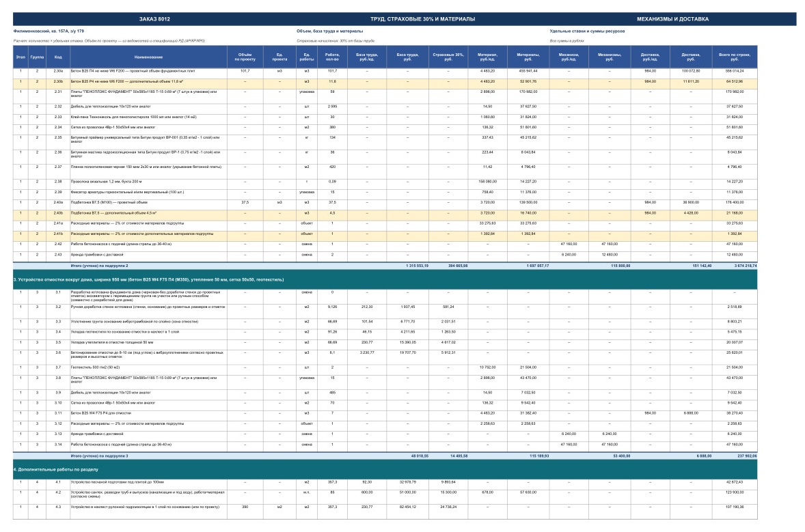The image size is (805, 532).
Task: Click the Страховые 30% column header
Action: coord(448,57)
